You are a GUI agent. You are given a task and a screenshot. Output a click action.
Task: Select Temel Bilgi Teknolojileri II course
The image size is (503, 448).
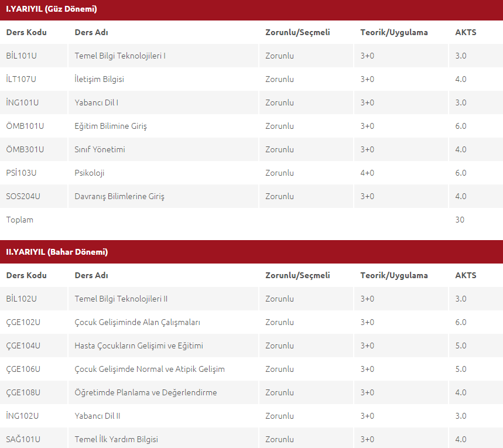click(121, 299)
